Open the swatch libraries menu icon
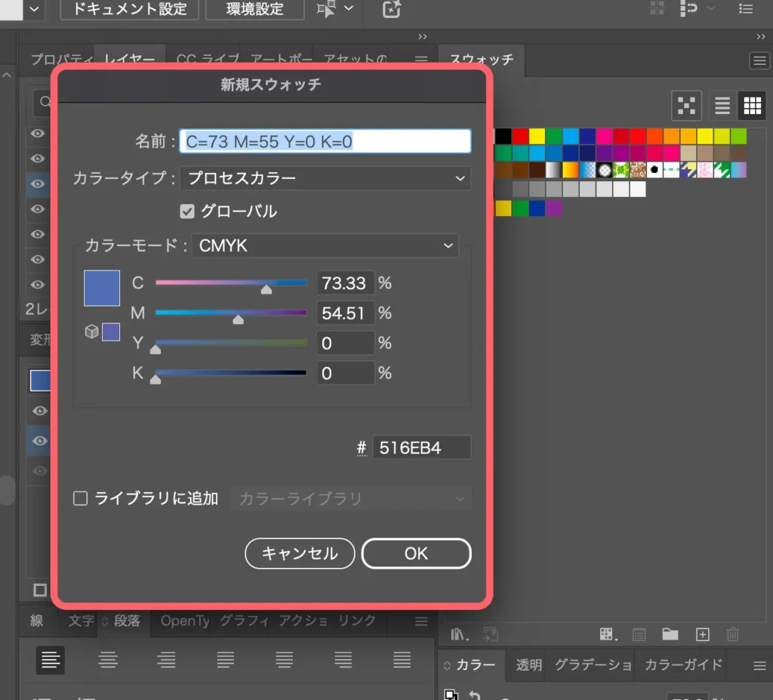This screenshot has height=700, width=773. click(x=457, y=634)
